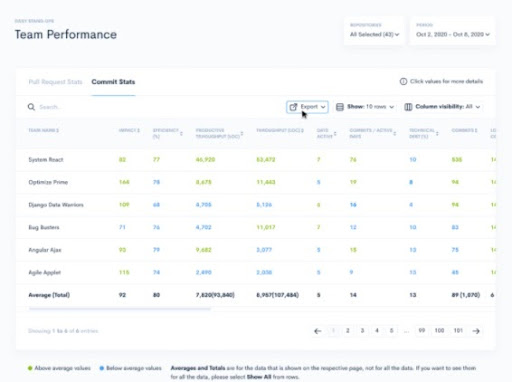
Task: Go to page 100
Action: click(439, 331)
